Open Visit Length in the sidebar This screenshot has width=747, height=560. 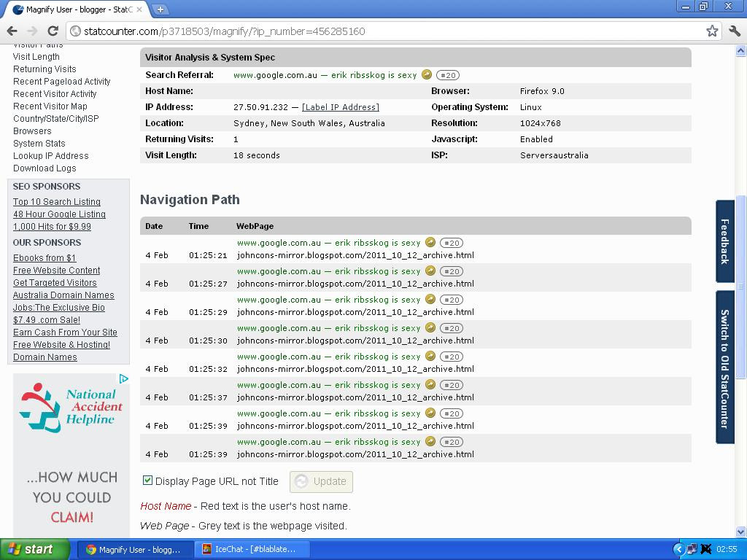(x=36, y=57)
